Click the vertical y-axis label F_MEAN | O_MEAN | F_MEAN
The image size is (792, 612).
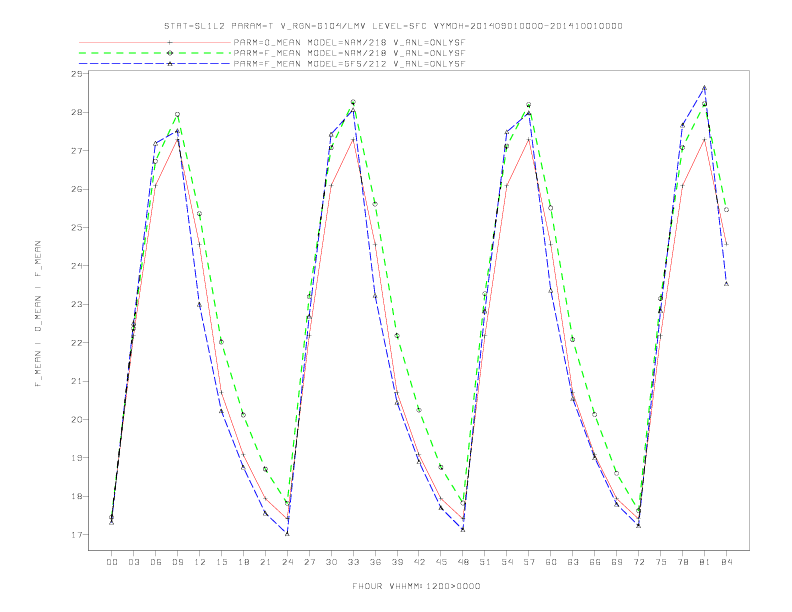38,314
